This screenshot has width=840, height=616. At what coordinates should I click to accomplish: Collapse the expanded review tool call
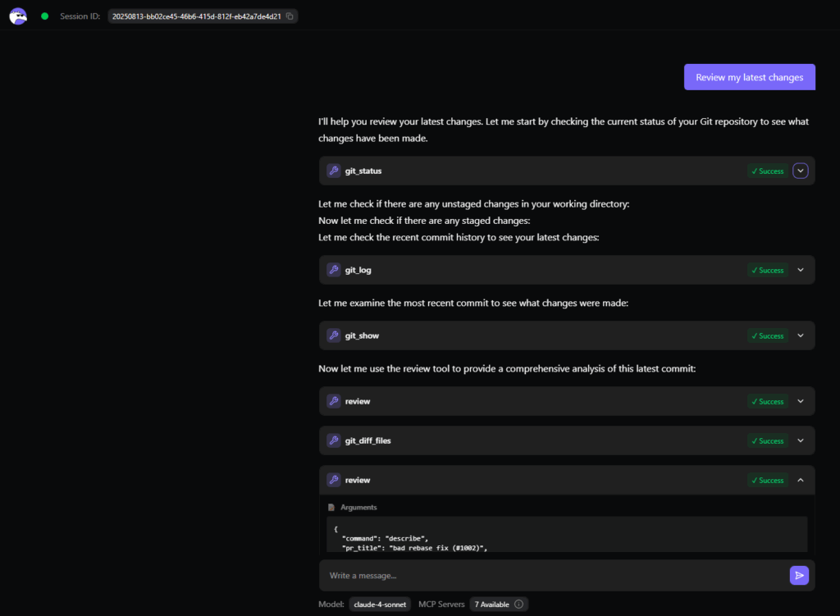tap(800, 480)
